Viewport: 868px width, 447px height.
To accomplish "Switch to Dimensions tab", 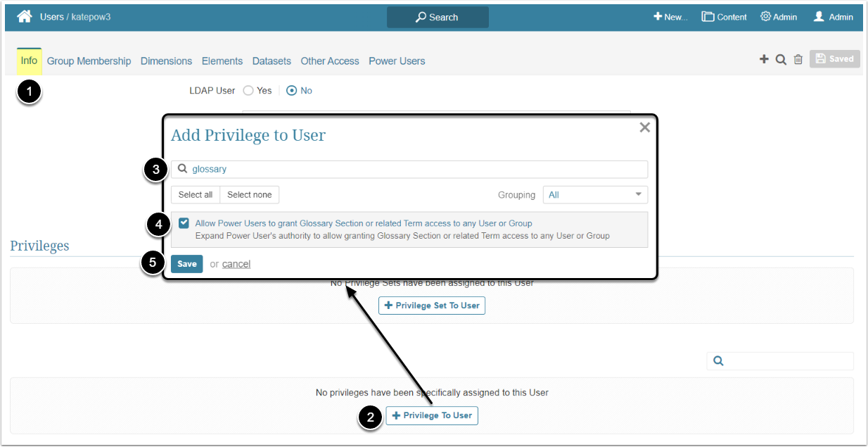I will pyautogui.click(x=166, y=61).
